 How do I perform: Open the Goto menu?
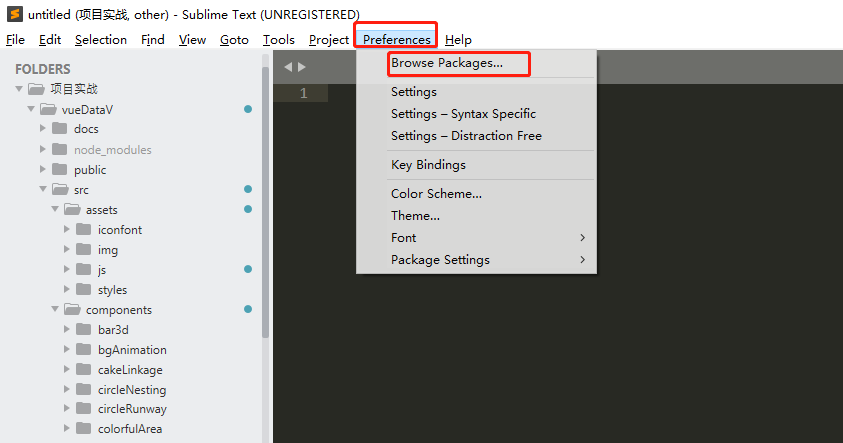click(x=234, y=40)
